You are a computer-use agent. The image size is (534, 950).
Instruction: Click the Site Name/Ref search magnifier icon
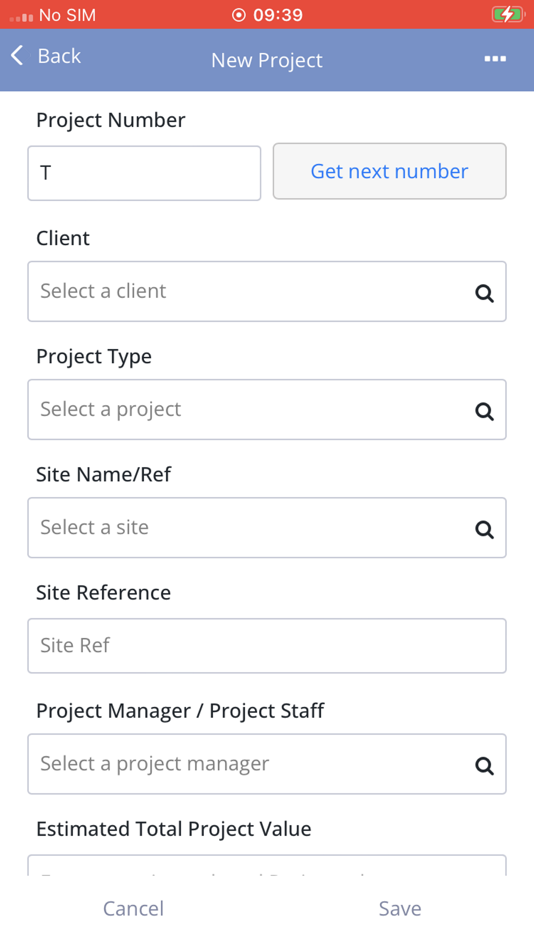click(x=484, y=530)
